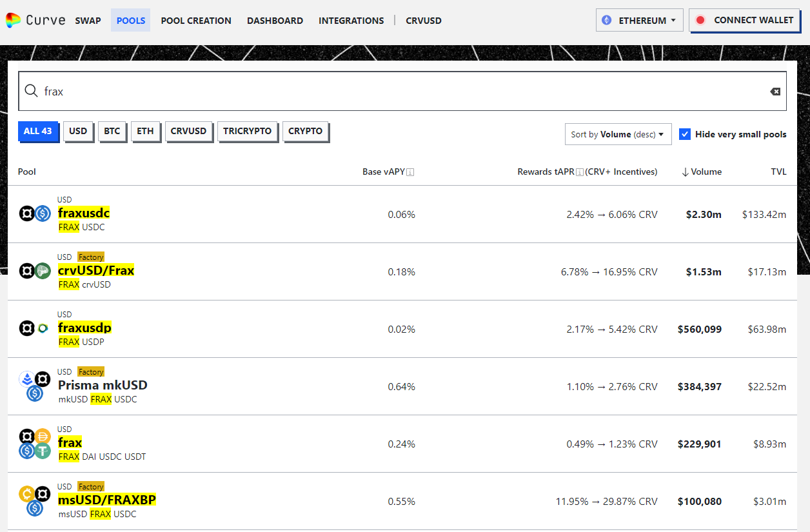The width and height of the screenshot is (810, 532).
Task: Open the fraxusdp pool link
Action: [84, 328]
